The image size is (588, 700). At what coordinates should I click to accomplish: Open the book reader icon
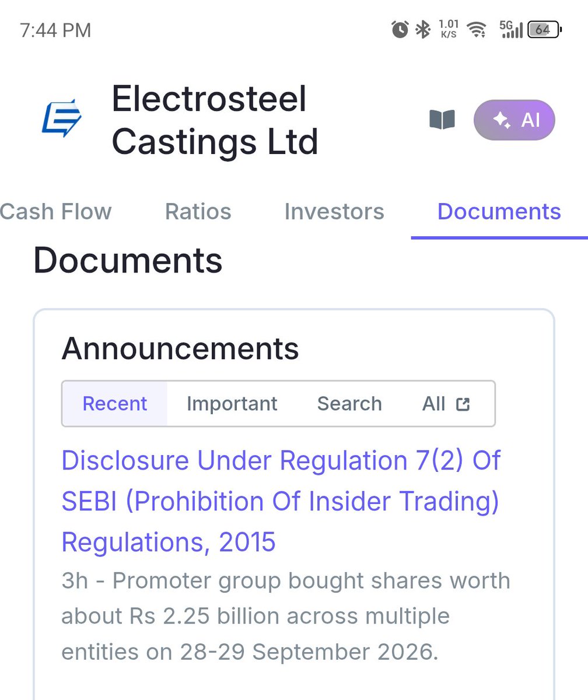442,120
